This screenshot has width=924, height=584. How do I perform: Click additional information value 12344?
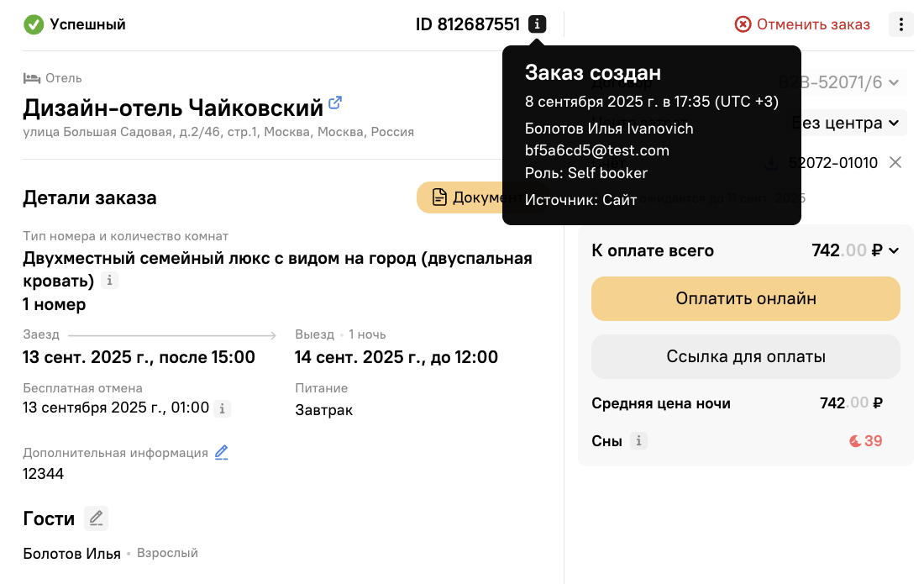point(43,474)
